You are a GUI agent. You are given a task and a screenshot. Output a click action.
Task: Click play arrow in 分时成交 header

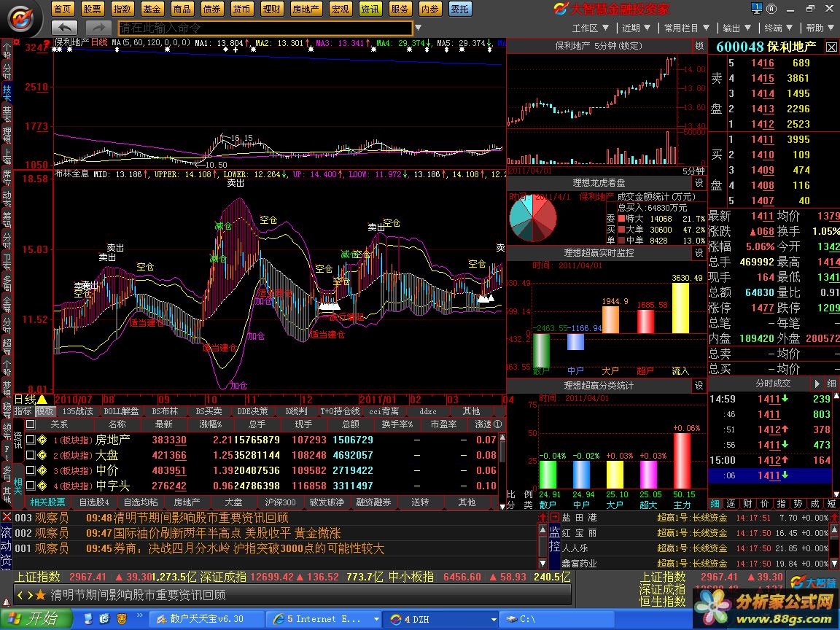tap(817, 384)
